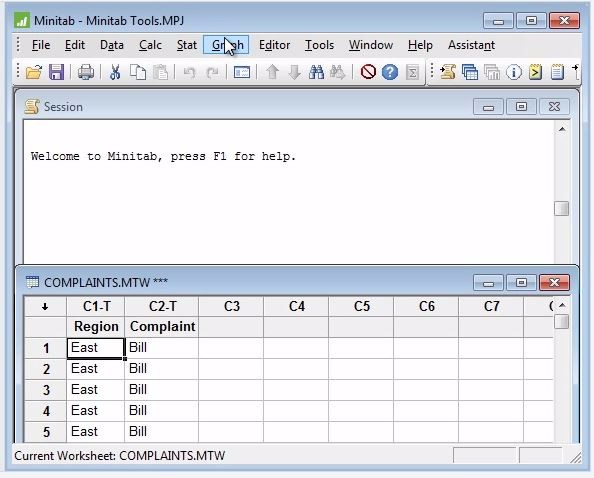
Task: Open the File menu
Action: (41, 45)
